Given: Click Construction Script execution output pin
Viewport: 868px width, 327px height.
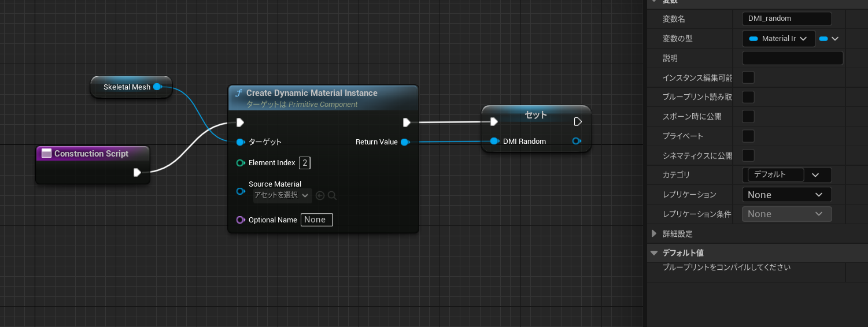Looking at the screenshot, I should (137, 172).
